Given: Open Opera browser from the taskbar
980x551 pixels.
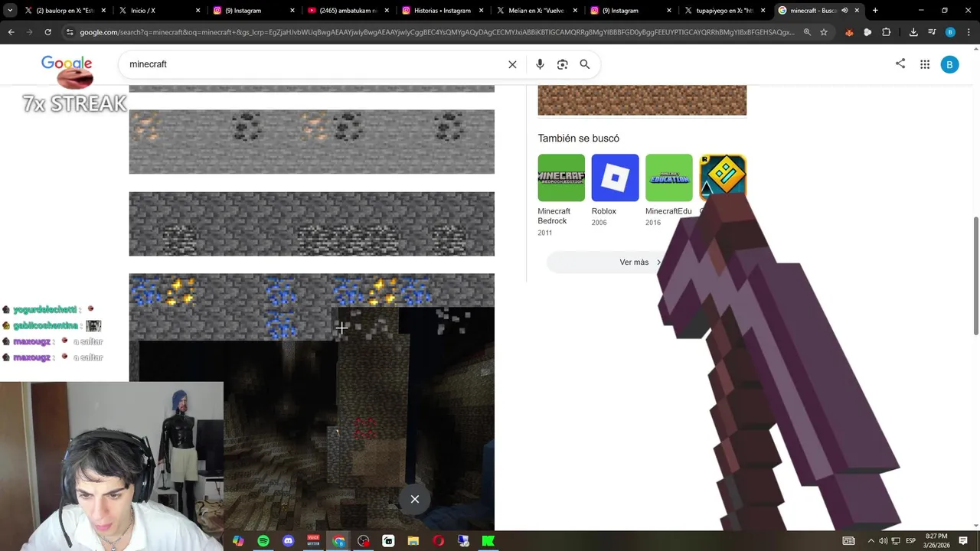Looking at the screenshot, I should click(x=438, y=541).
